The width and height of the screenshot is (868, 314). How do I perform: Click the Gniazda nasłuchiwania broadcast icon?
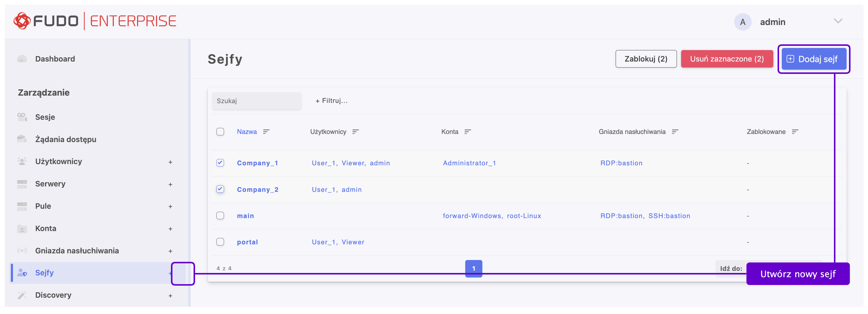point(22,251)
